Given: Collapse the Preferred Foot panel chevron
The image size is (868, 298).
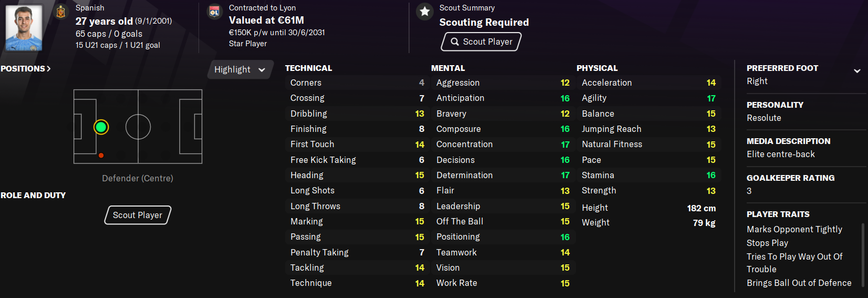Looking at the screenshot, I should point(857,71).
